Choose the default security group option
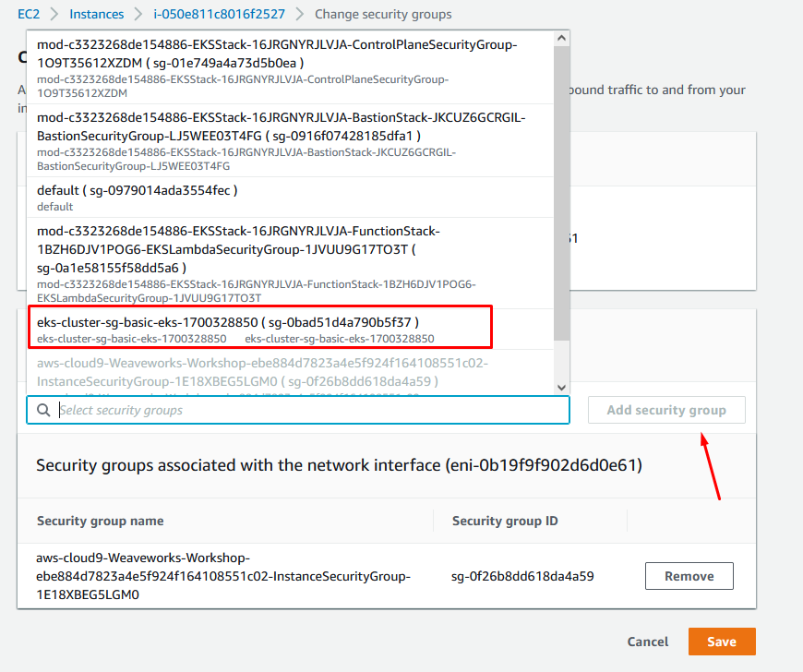This screenshot has height=672, width=803. (291, 198)
